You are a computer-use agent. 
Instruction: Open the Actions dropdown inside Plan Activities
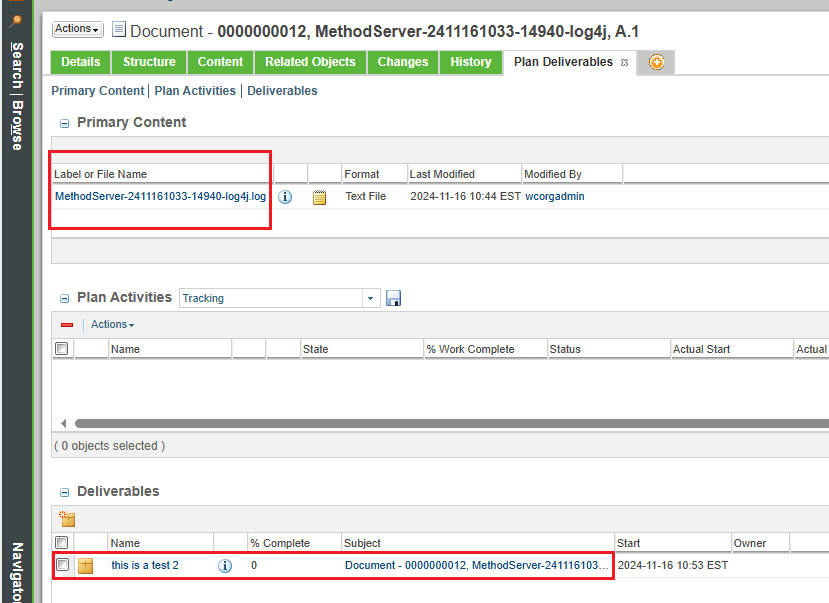[x=112, y=324]
